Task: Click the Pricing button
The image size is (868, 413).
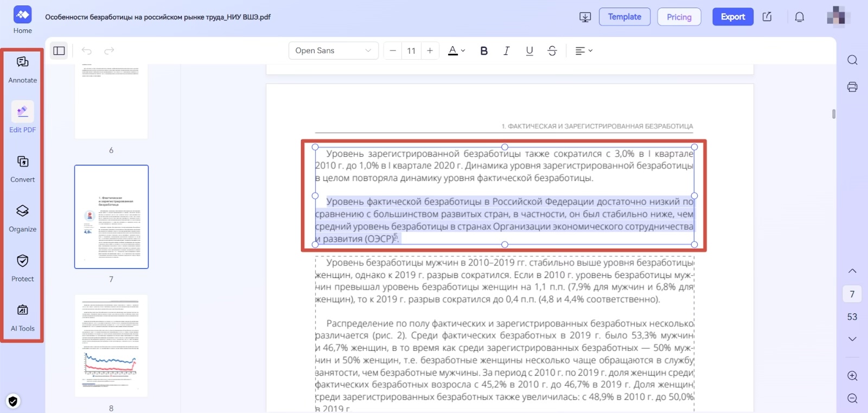Action: click(x=679, y=17)
